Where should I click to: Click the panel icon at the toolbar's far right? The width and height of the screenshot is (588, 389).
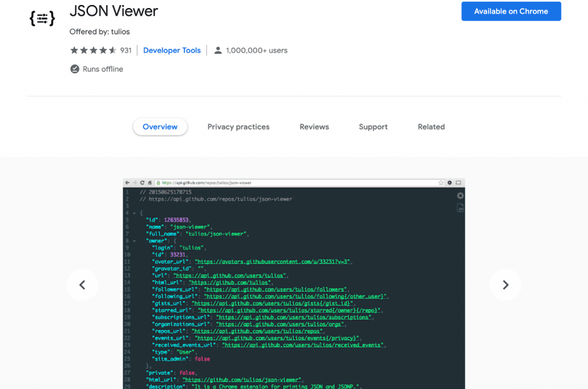457,182
